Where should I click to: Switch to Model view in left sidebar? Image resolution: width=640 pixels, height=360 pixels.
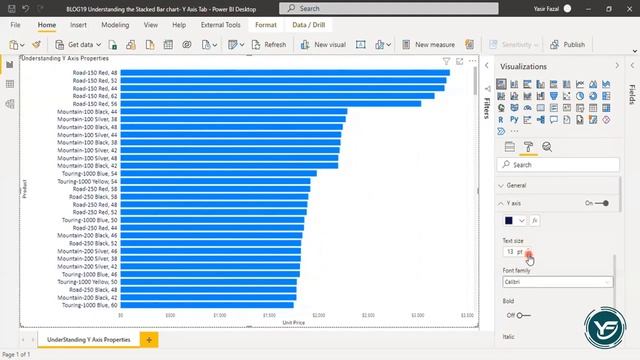(x=10, y=104)
